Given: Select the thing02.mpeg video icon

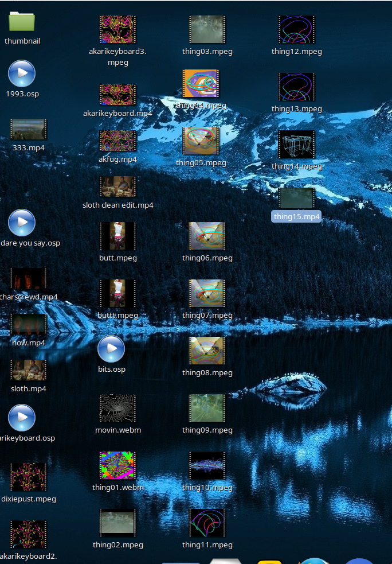Looking at the screenshot, I should 118,523.
